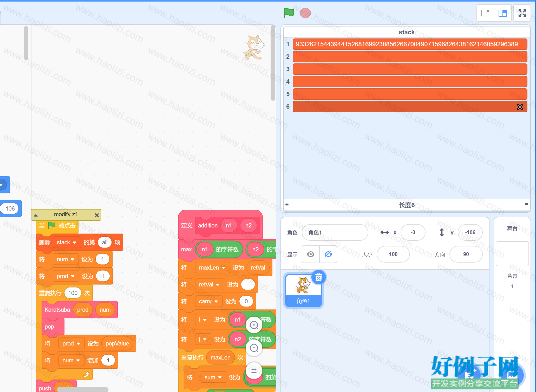Open stack list dropdown in delete block

[67, 243]
